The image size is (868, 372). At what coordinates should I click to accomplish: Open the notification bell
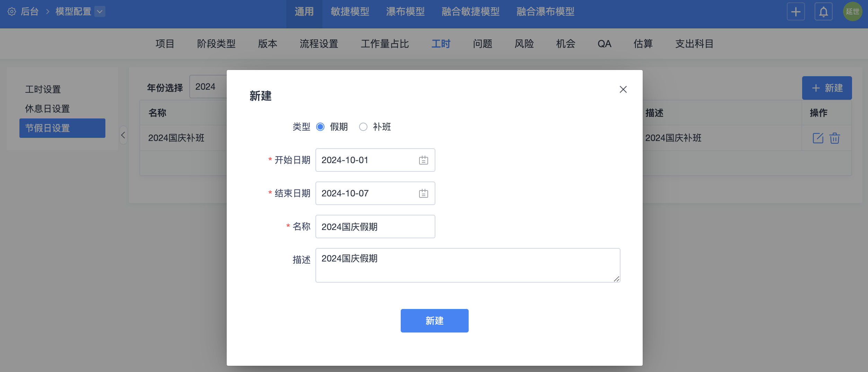(823, 12)
